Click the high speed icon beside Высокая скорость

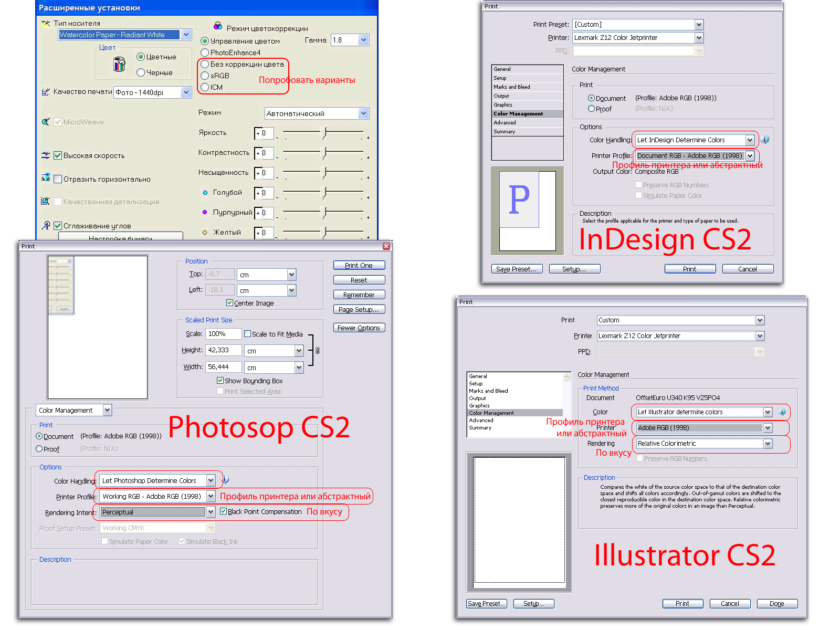[x=46, y=155]
